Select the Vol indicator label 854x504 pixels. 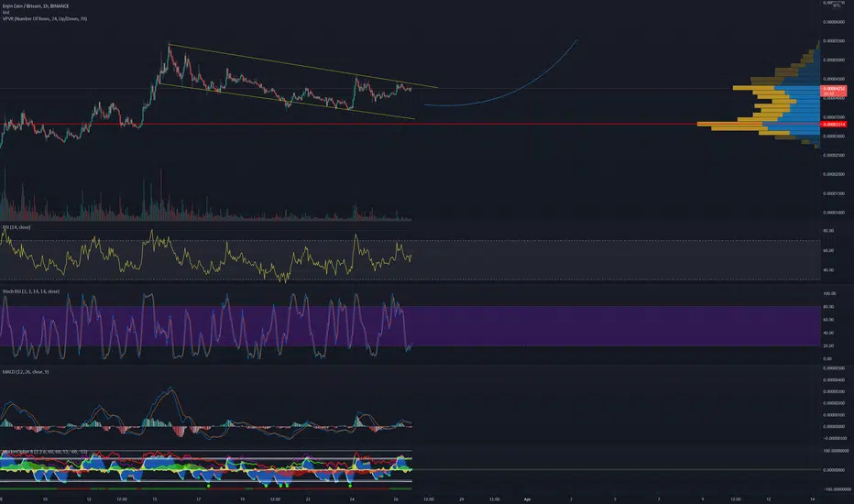click(6, 13)
